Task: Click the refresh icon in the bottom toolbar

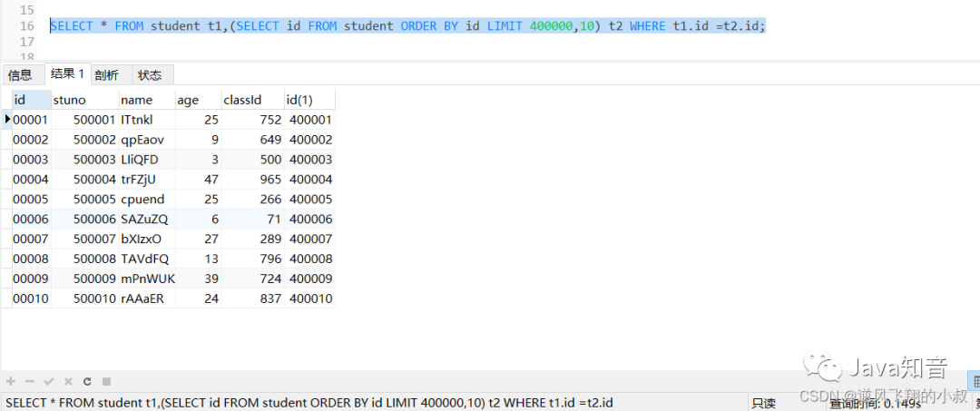Action: point(87,381)
